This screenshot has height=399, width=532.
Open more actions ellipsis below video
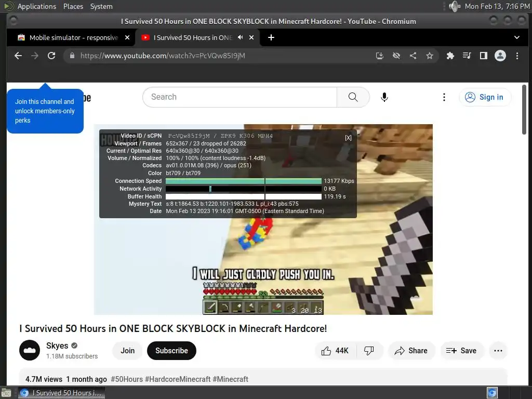coord(498,351)
